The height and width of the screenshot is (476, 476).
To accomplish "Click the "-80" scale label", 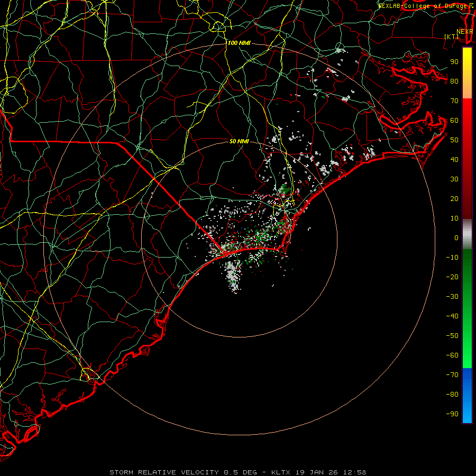I will [x=452, y=395].
